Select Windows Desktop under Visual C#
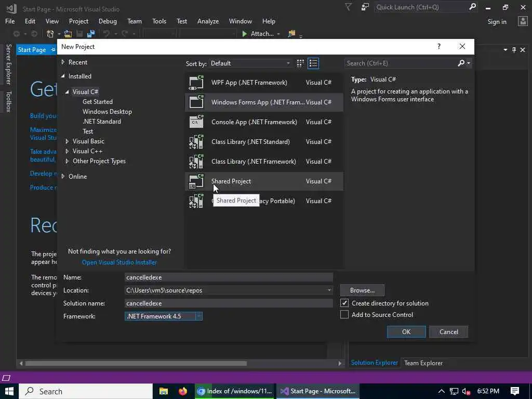532x399 pixels. coord(107,111)
